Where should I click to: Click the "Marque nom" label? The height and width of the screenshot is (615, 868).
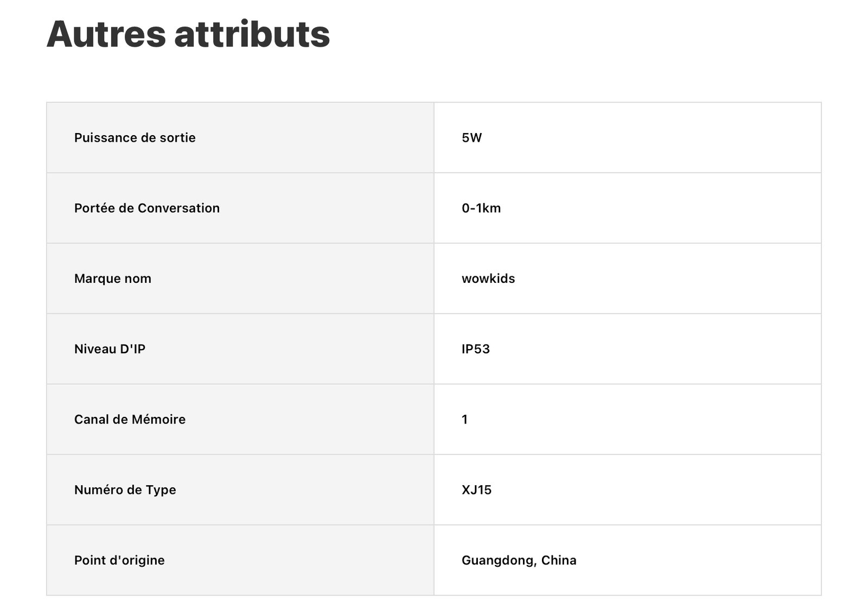[113, 279]
